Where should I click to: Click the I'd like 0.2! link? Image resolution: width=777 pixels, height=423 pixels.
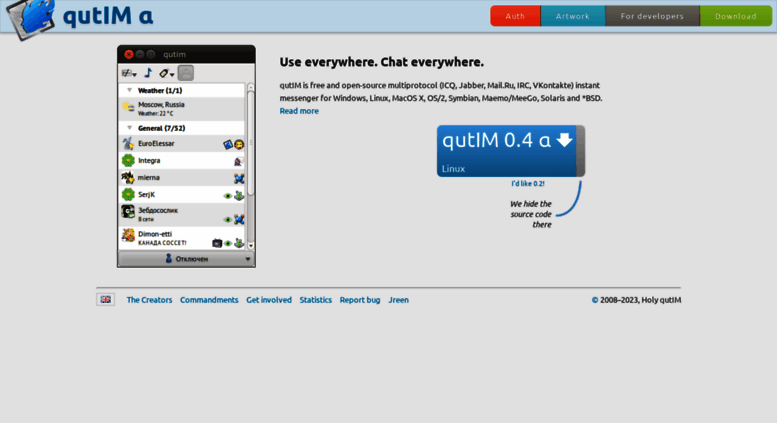pyautogui.click(x=528, y=184)
